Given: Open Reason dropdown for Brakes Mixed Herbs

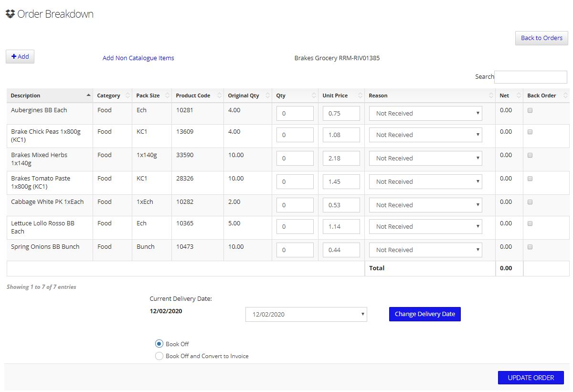Looking at the screenshot, I should [x=425, y=159].
